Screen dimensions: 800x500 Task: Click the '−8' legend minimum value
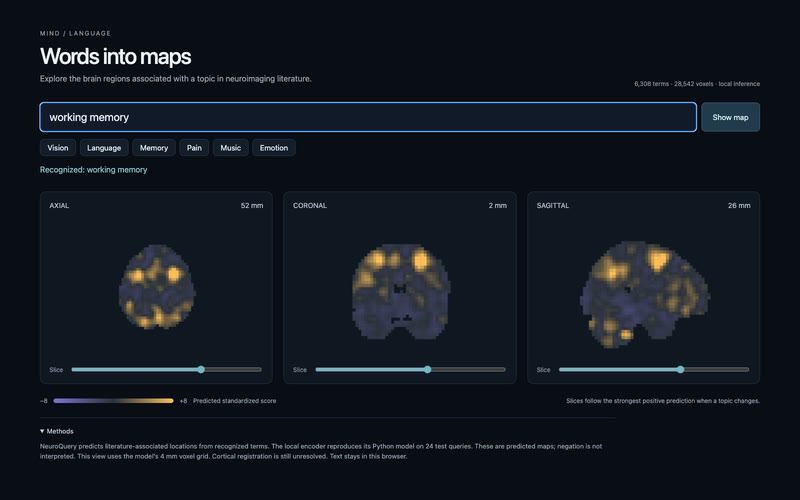point(44,401)
